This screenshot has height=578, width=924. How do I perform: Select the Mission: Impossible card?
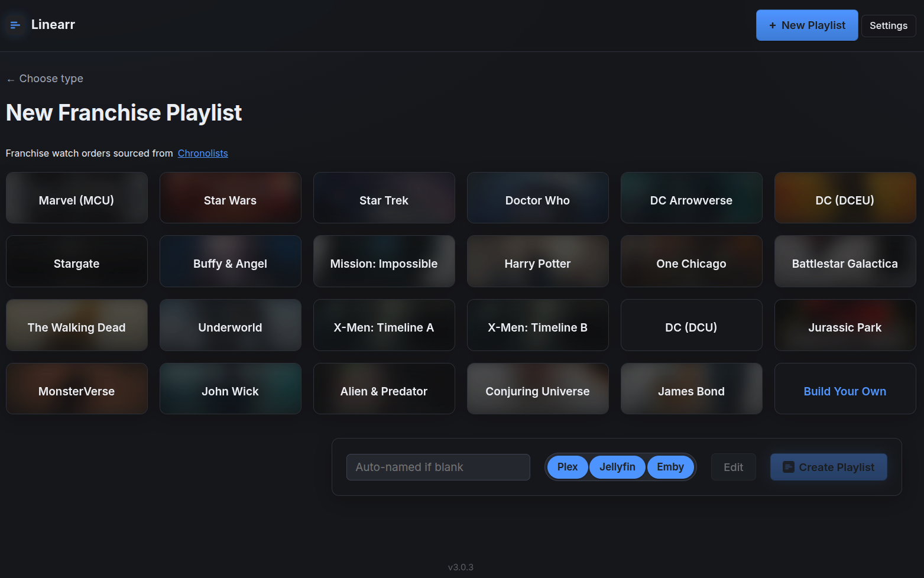384,261
